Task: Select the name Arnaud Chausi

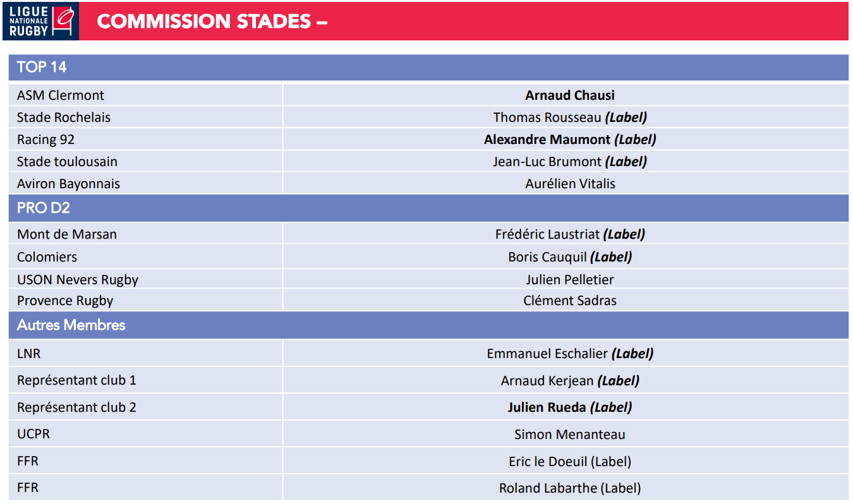Action: click(x=570, y=95)
